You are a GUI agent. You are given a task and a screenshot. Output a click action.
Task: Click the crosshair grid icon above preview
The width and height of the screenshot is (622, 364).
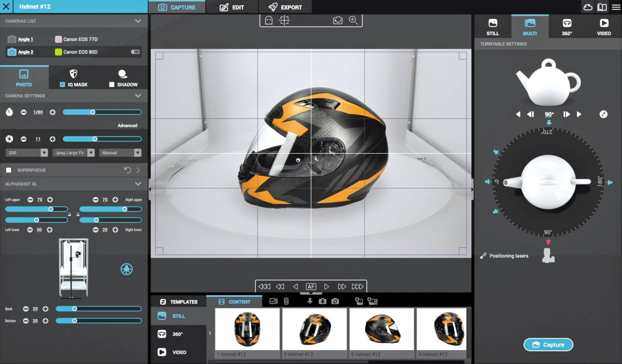point(284,20)
